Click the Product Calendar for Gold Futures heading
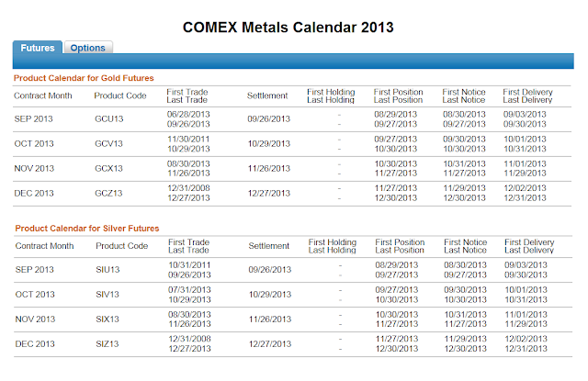This screenshot has height=381, width=588. (84, 78)
